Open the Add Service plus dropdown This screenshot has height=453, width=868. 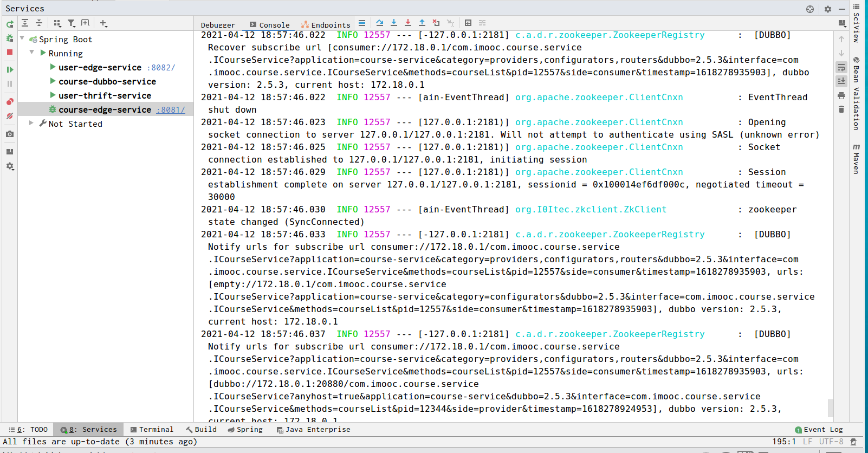click(x=103, y=23)
